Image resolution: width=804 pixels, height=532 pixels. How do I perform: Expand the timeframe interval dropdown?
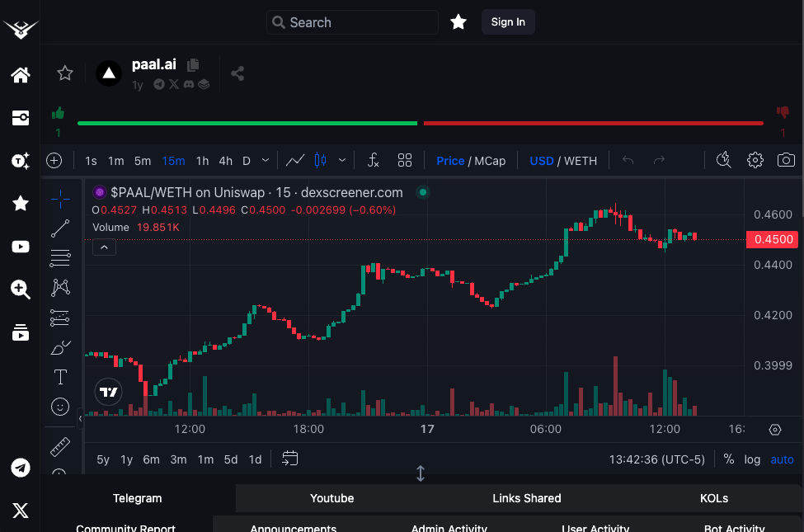coord(266,161)
